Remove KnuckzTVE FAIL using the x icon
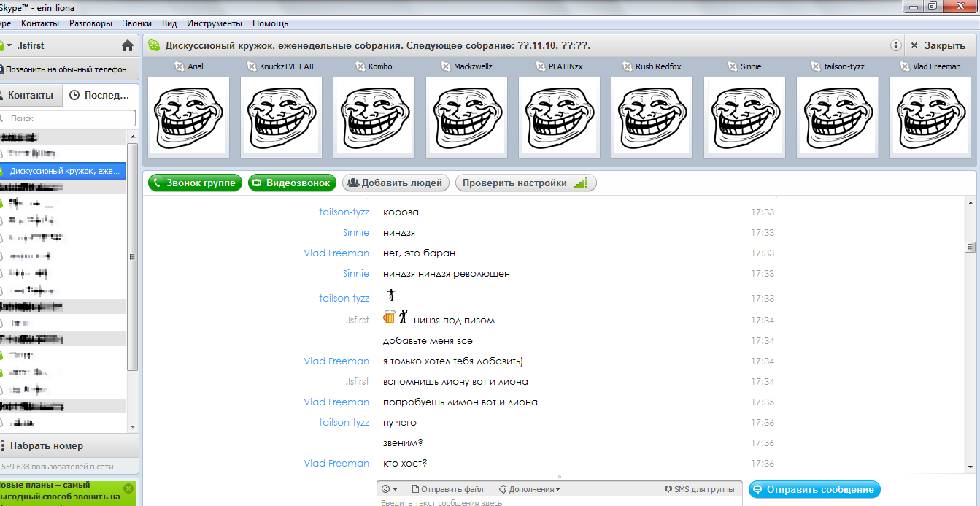Screen dimensions: 980x506 tap(252, 66)
